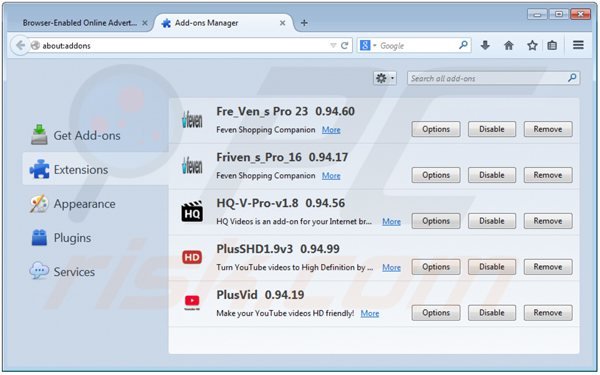Select the PlusVid 0.94.19 title
The image size is (600, 375).
[x=260, y=295]
